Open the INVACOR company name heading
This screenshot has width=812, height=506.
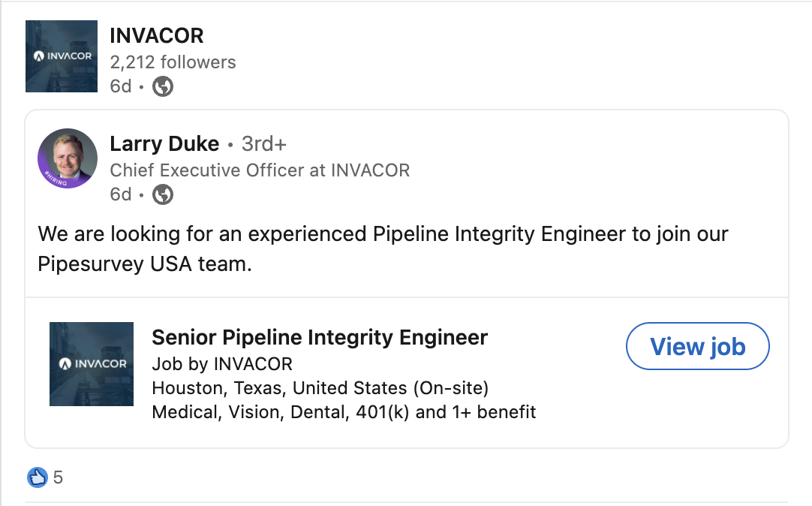156,36
